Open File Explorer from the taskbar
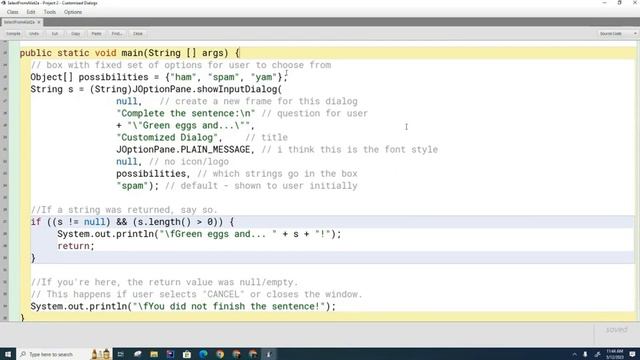 click(154, 354)
